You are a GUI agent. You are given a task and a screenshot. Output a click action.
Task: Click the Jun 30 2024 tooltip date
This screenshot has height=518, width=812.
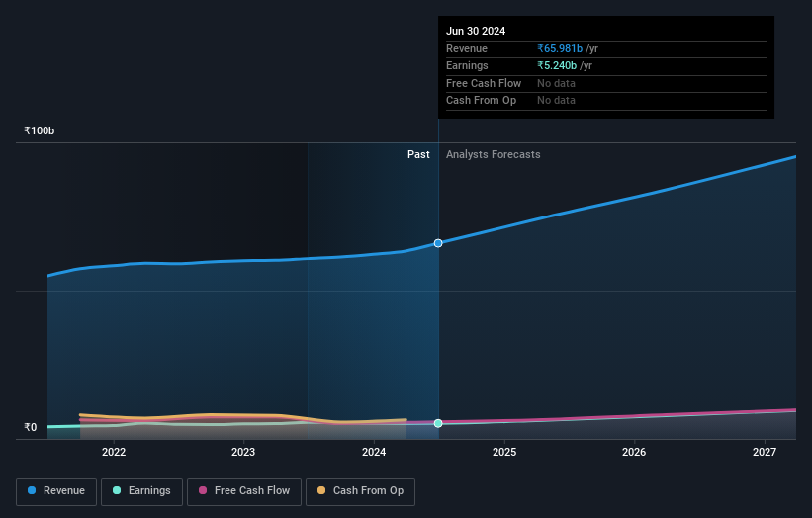pos(476,31)
